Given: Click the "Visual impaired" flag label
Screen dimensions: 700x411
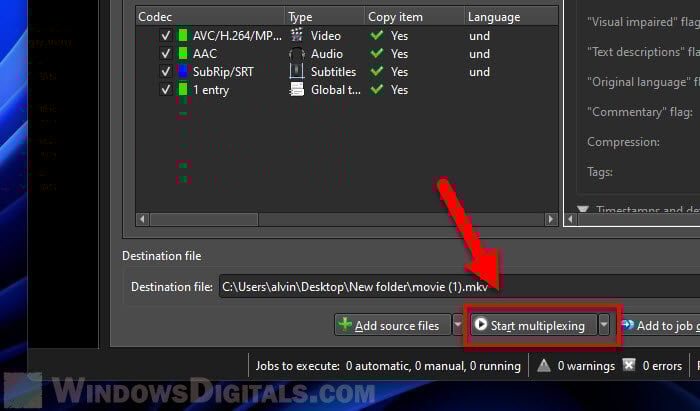Looking at the screenshot, I should point(643,22).
